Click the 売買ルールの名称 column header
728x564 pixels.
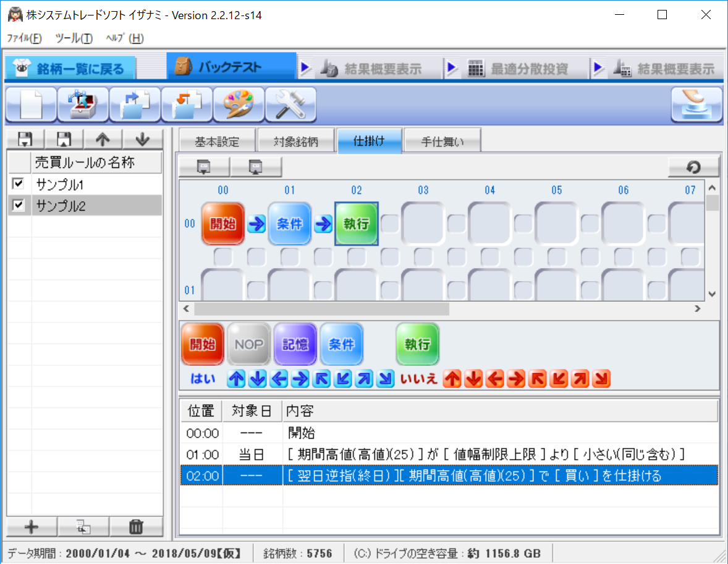click(96, 162)
